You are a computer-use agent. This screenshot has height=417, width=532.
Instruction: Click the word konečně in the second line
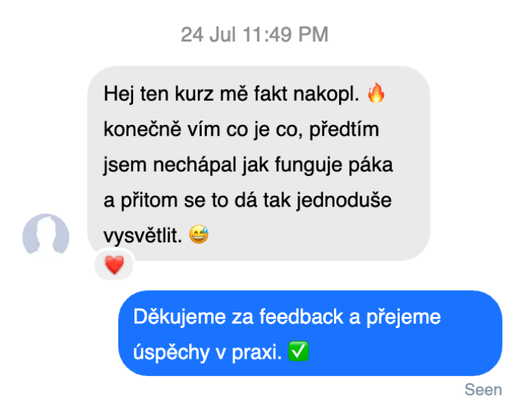(142, 129)
